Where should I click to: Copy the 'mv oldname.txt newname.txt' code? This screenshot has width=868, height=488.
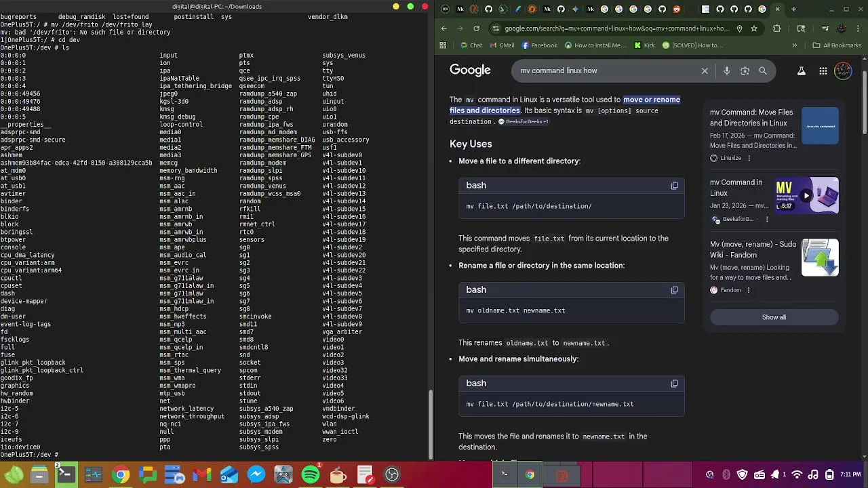(x=674, y=290)
